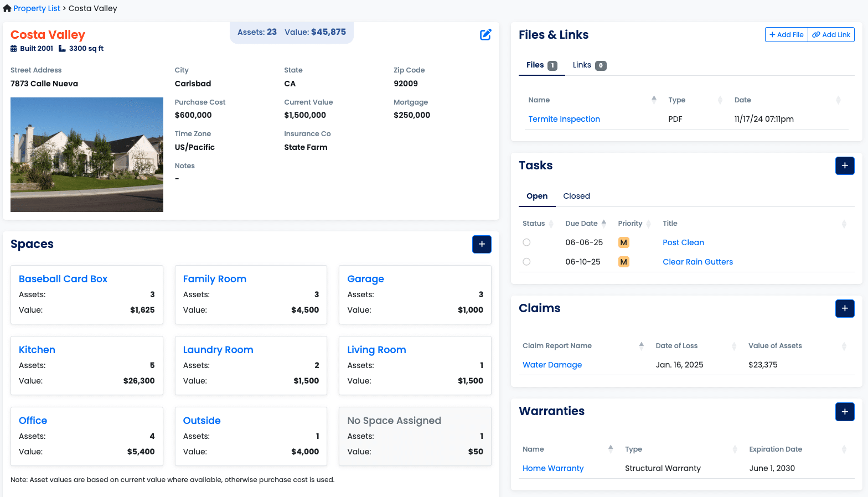Edit Costa Valley property details
868x497 pixels.
tap(485, 35)
